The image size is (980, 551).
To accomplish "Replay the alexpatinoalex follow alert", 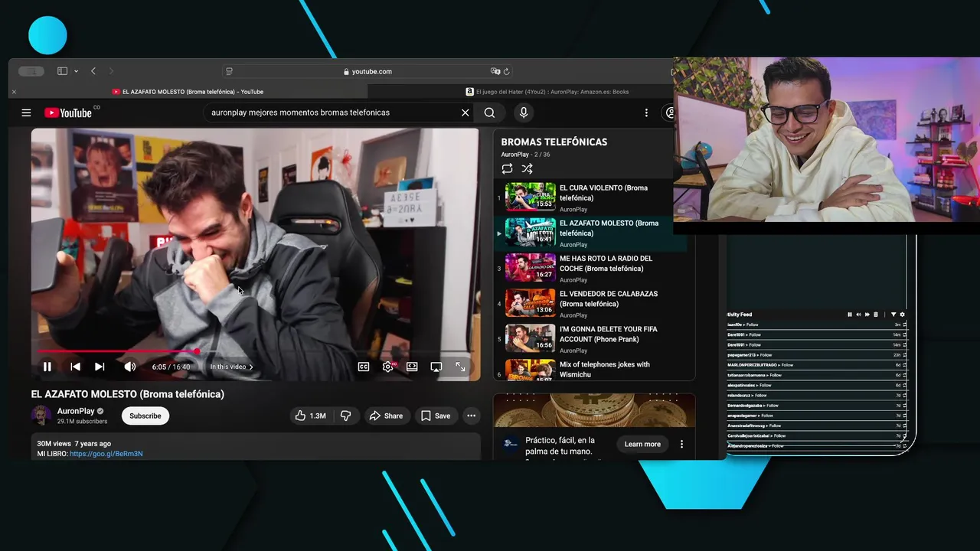I will (904, 386).
